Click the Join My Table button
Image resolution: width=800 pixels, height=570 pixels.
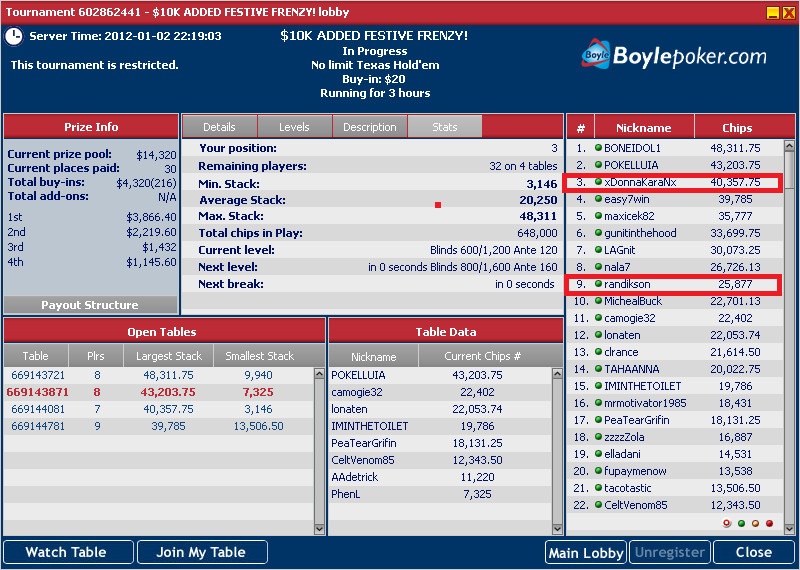(x=201, y=552)
